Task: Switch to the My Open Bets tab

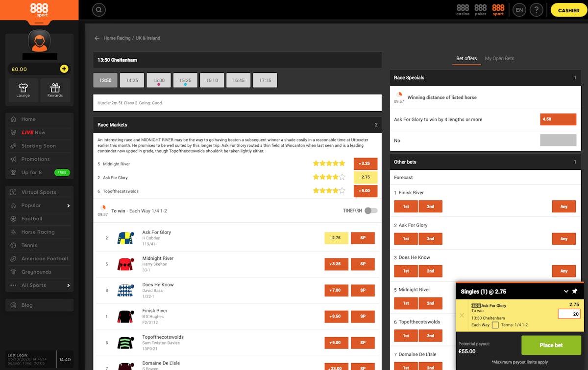Action: [x=499, y=58]
